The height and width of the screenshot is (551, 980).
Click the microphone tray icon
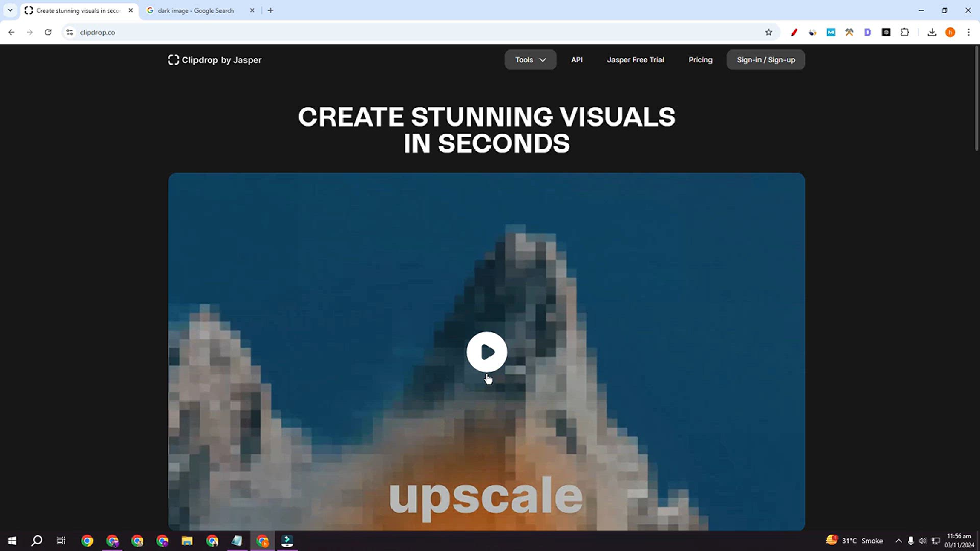[x=911, y=541]
